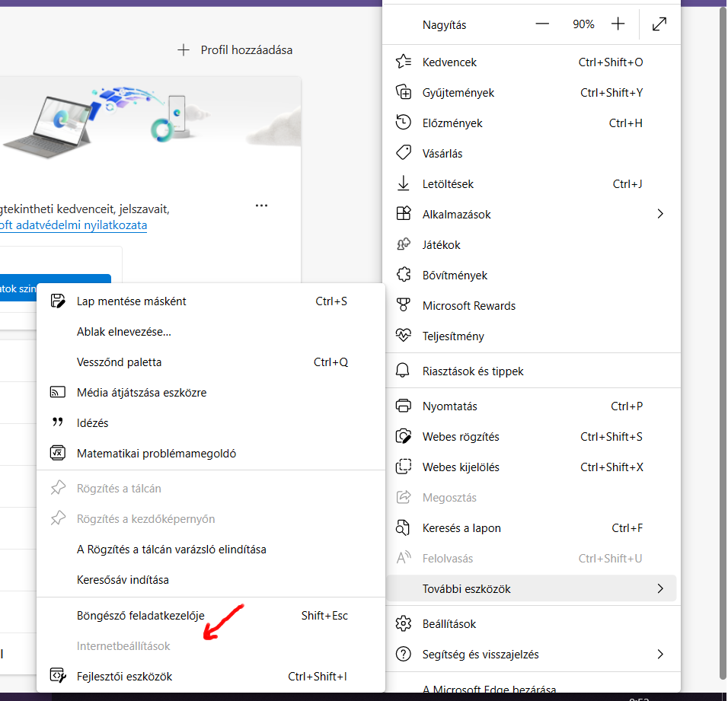Click the Lap mentése másként save icon

[x=58, y=301]
